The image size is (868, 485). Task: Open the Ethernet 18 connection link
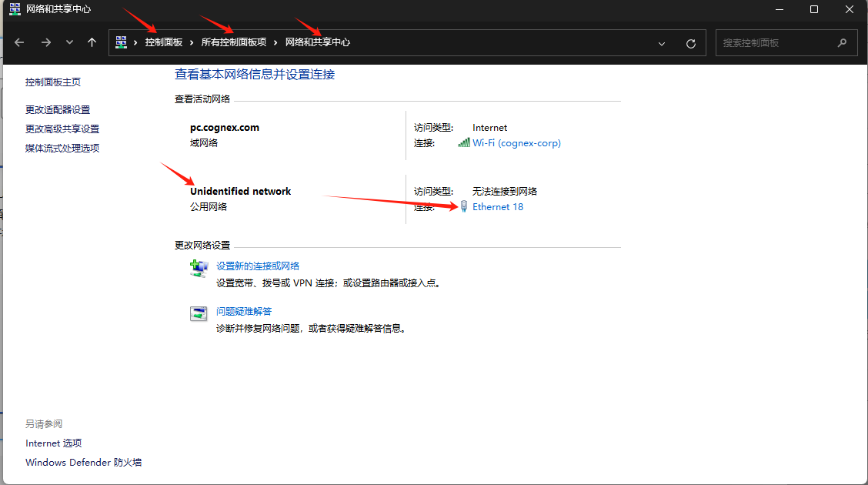[498, 207]
